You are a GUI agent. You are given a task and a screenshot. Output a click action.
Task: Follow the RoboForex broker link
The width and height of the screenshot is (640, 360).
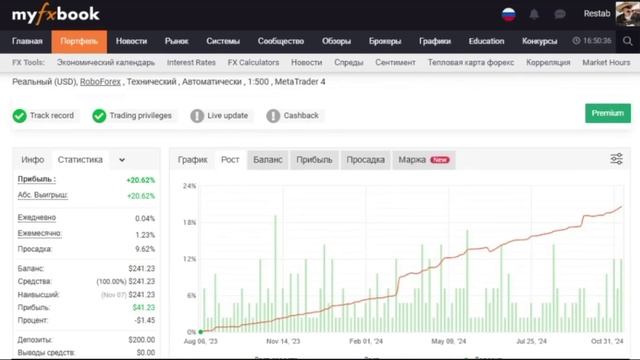click(100, 82)
